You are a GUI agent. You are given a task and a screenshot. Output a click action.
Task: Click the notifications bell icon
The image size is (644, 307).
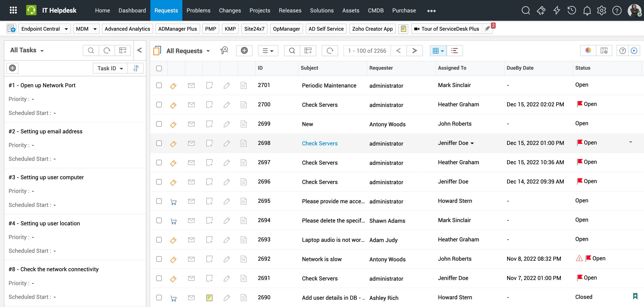[587, 11]
